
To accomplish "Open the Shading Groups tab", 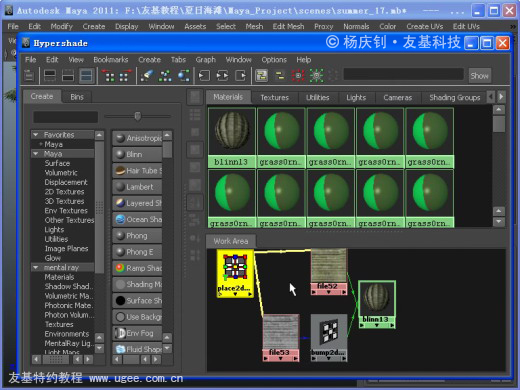I will (x=455, y=98).
